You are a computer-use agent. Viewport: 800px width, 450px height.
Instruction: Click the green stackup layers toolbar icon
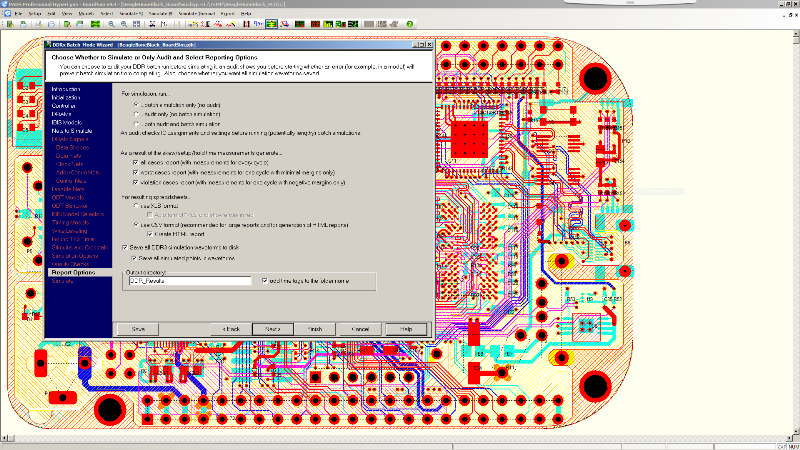tap(95, 24)
